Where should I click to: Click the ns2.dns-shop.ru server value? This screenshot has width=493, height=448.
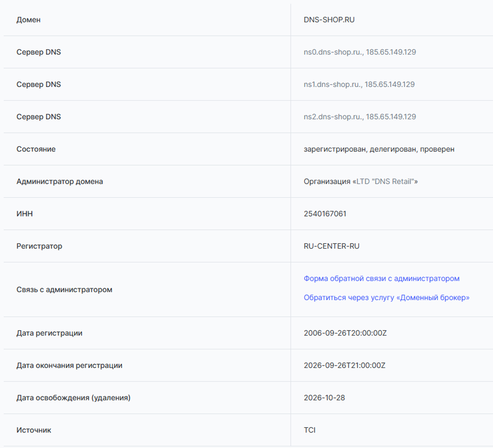click(360, 116)
